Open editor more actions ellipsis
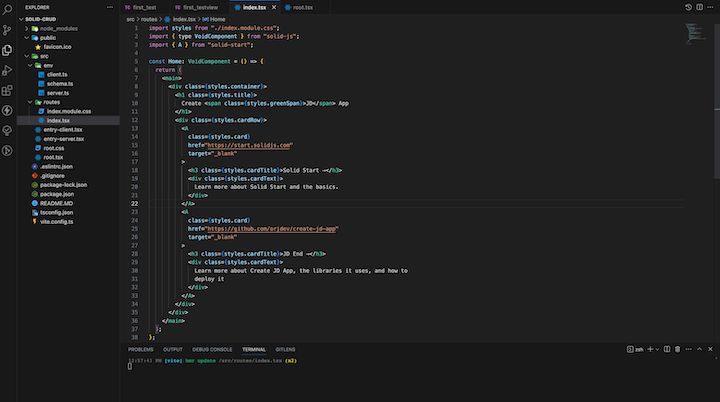 [710, 7]
